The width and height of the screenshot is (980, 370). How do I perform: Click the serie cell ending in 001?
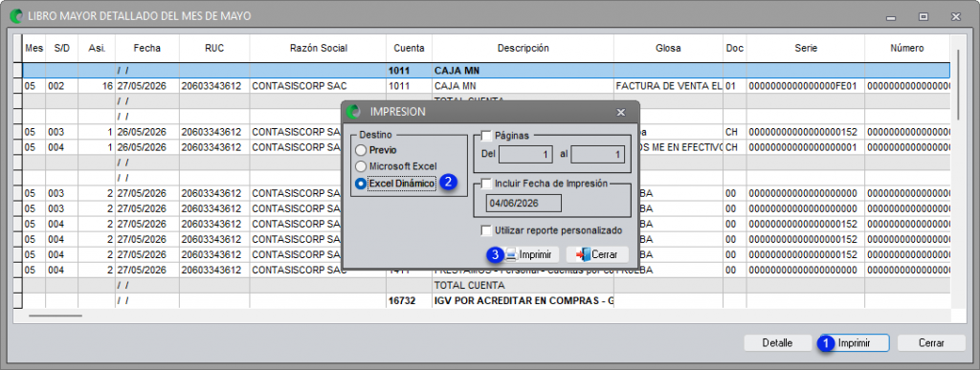[x=805, y=147]
